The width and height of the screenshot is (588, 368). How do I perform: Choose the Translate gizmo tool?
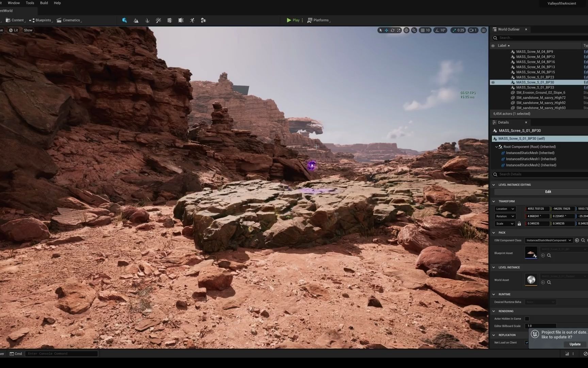pos(387,30)
